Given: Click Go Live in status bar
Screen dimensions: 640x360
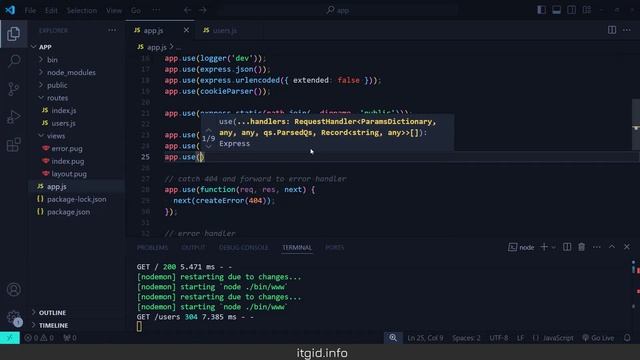Looking at the screenshot, I should click(x=598, y=338).
